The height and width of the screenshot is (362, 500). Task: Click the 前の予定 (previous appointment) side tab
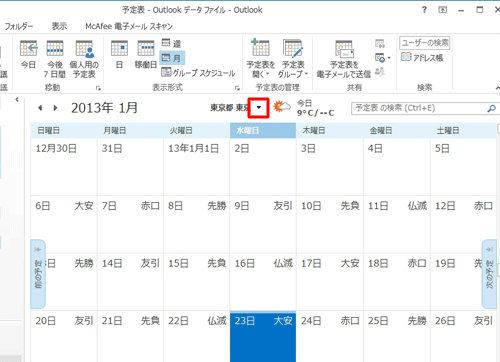(x=38, y=274)
